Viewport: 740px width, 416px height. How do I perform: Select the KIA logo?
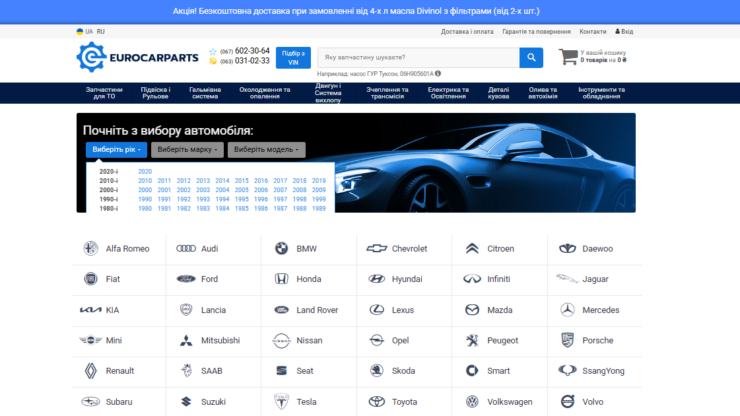[91, 310]
